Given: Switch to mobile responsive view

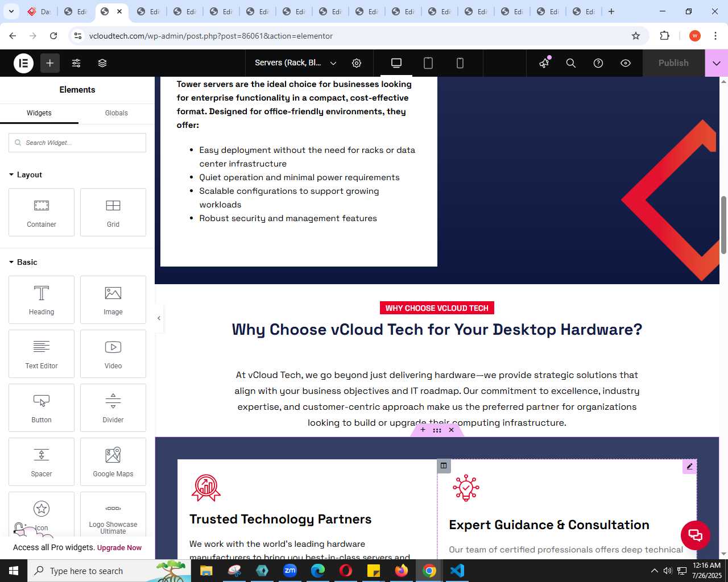Looking at the screenshot, I should [460, 63].
